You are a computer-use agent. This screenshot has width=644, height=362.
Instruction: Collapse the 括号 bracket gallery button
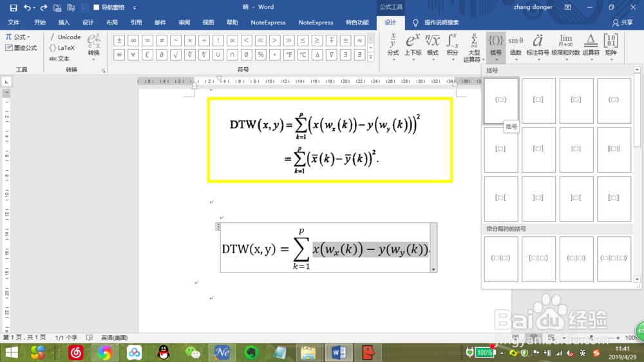(496, 47)
